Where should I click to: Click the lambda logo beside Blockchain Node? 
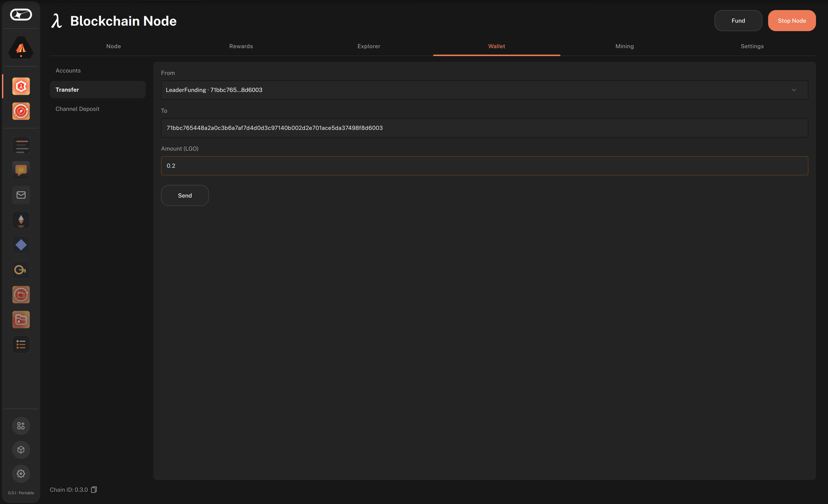coord(57,21)
